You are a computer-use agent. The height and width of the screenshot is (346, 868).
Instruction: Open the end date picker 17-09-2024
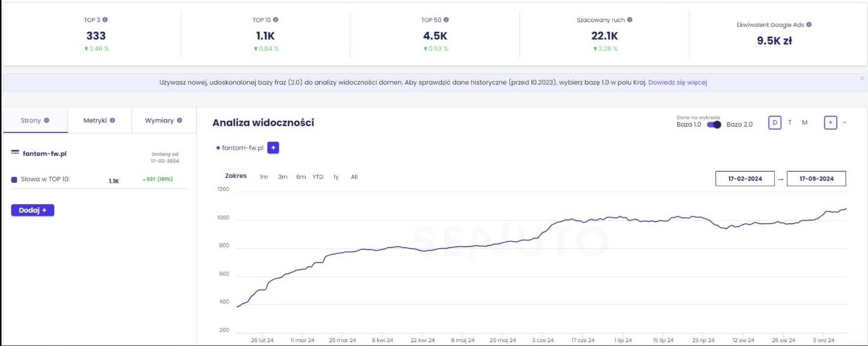816,179
